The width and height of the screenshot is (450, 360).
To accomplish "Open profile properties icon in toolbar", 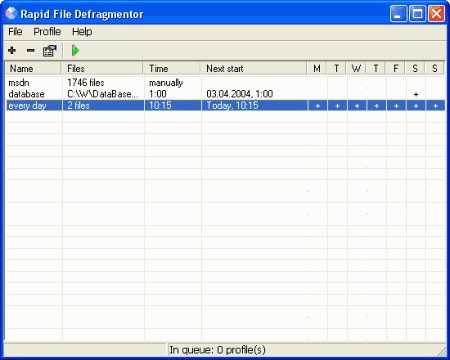I will 50,51.
